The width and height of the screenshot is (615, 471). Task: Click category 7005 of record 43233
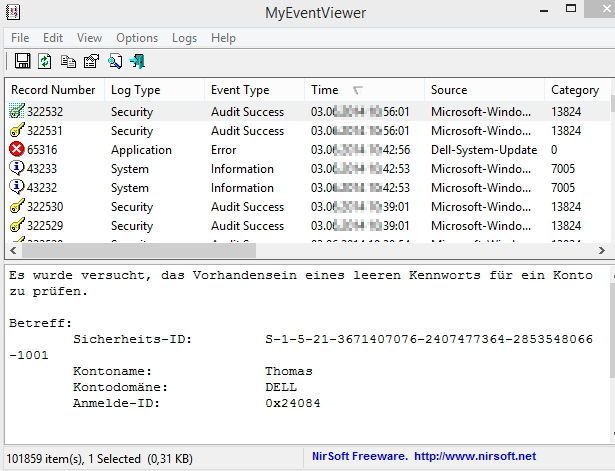point(563,169)
